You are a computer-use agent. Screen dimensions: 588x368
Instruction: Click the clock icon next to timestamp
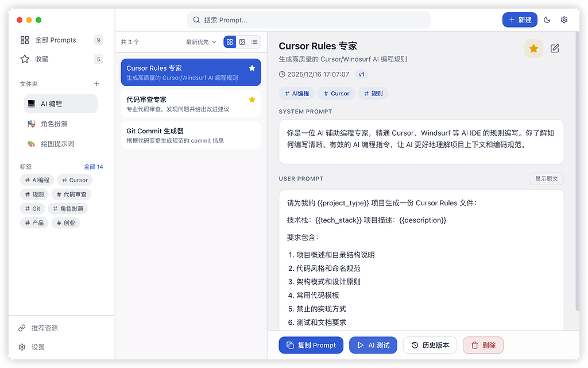pyautogui.click(x=282, y=74)
